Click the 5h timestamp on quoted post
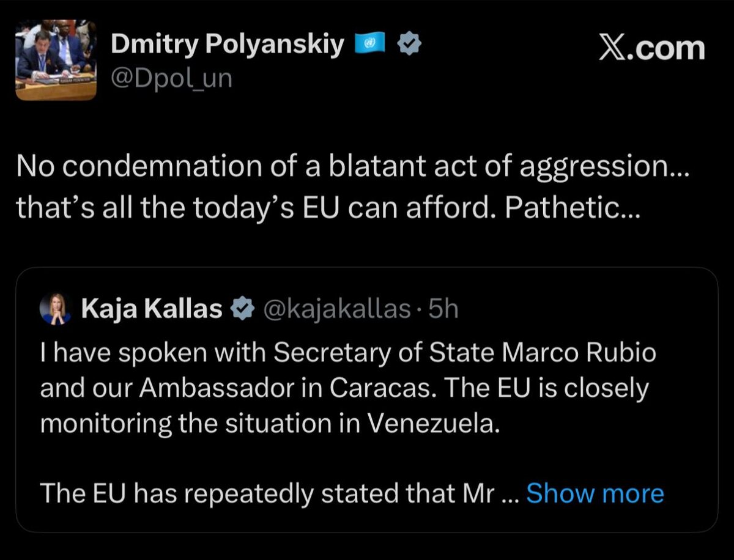Viewport: 734px width, 560px height. tap(443, 310)
